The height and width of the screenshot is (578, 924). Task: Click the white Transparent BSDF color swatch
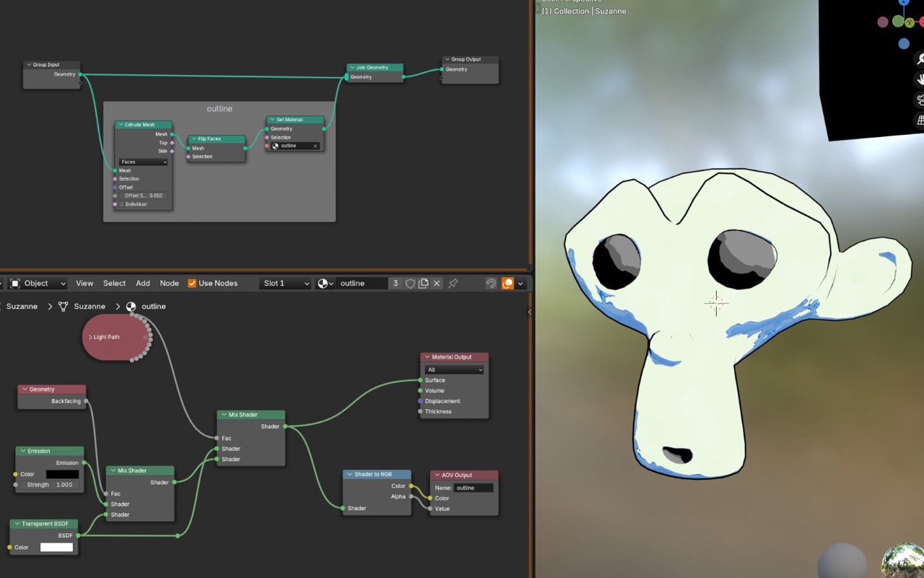click(56, 548)
